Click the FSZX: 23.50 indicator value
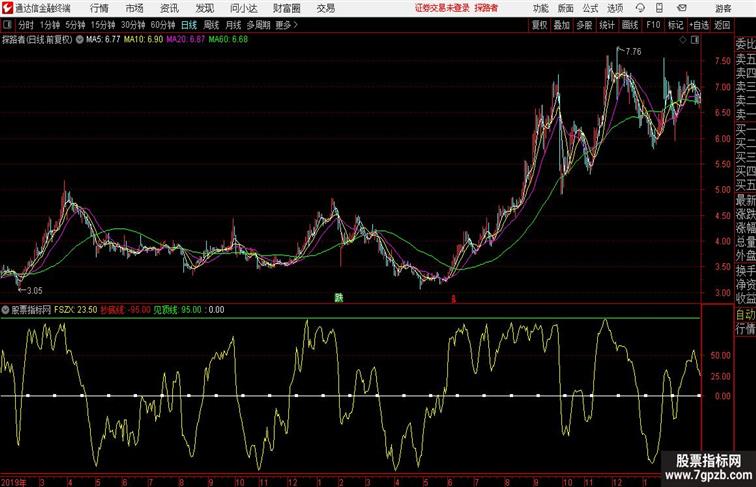The height and width of the screenshot is (487, 756). (x=76, y=310)
